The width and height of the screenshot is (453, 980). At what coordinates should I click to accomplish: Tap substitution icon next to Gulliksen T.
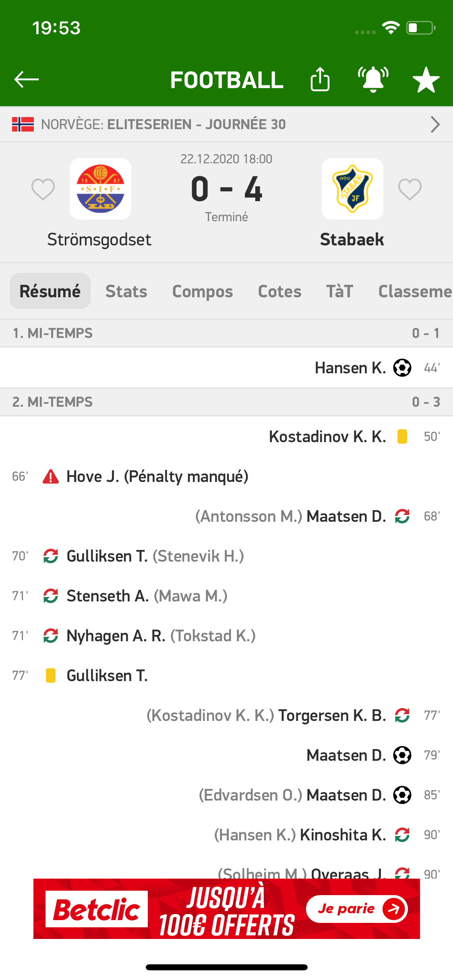[51, 556]
